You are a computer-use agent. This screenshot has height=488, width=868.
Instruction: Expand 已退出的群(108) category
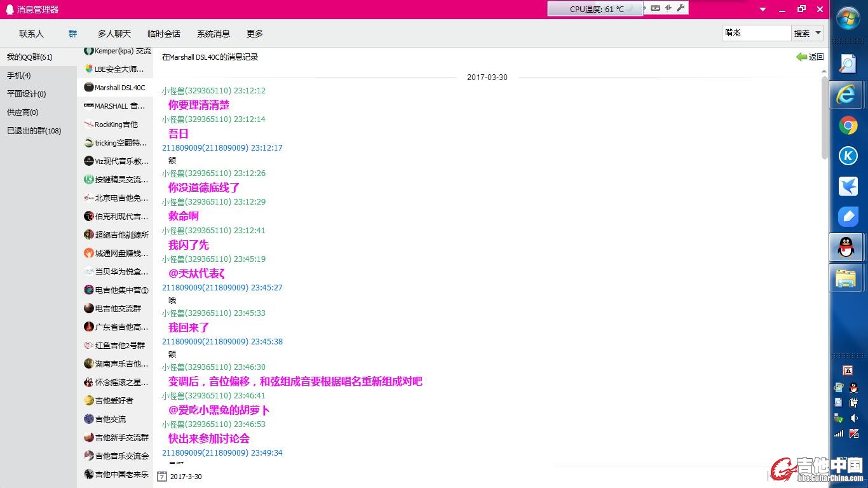[34, 131]
